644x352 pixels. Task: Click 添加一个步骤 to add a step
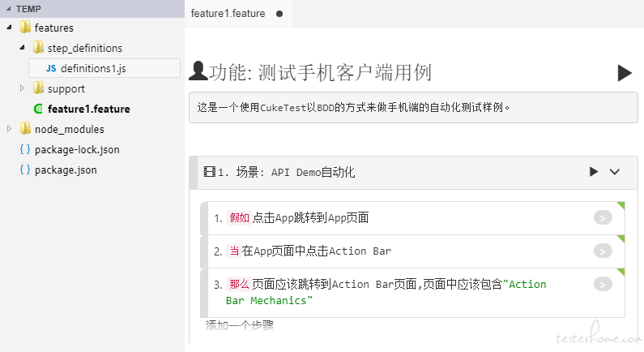click(x=240, y=325)
